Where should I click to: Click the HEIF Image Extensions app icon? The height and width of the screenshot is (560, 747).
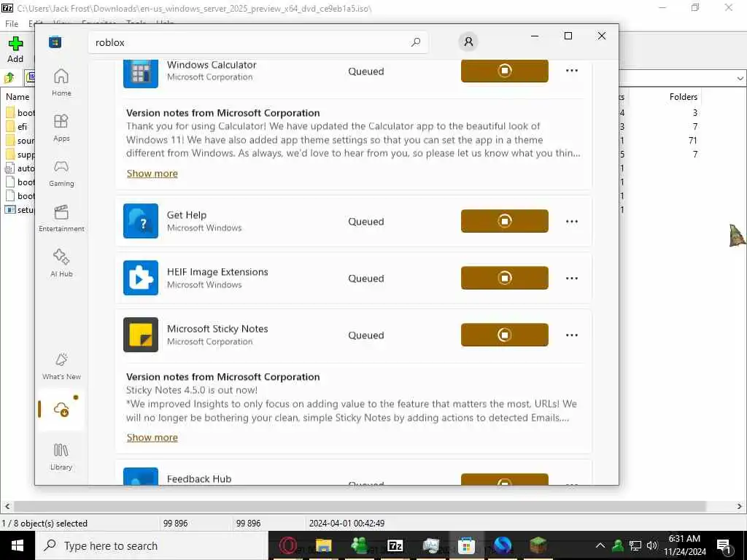tap(141, 278)
